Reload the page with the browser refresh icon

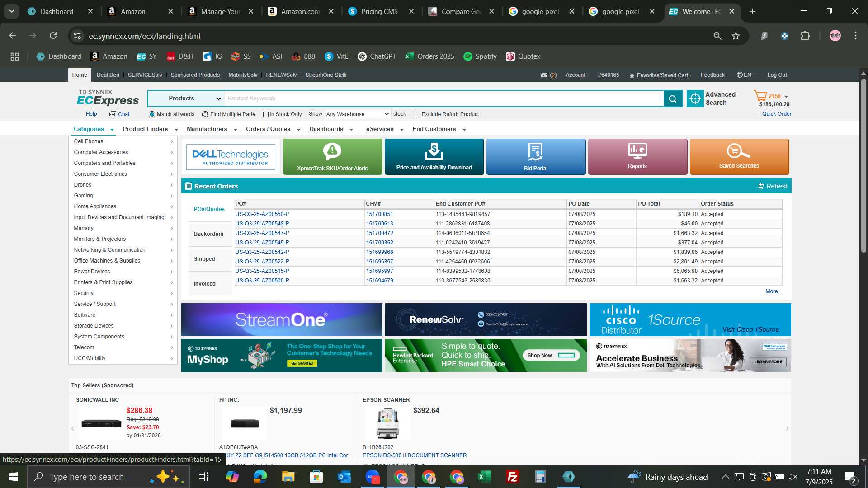(x=53, y=36)
